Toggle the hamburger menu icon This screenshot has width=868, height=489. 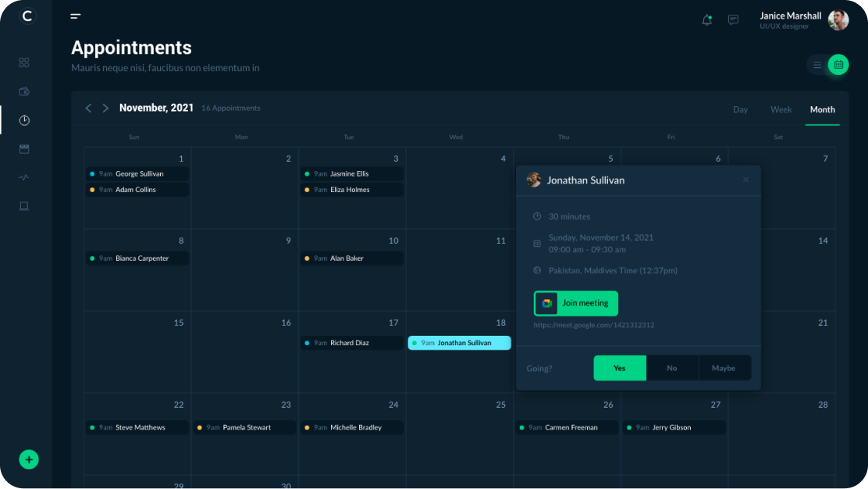click(x=76, y=16)
